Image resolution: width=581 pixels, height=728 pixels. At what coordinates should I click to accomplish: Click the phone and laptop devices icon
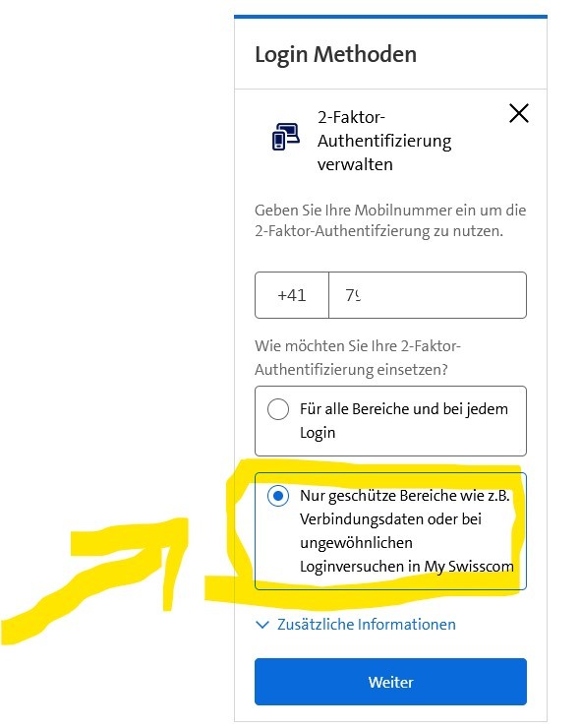(x=285, y=137)
